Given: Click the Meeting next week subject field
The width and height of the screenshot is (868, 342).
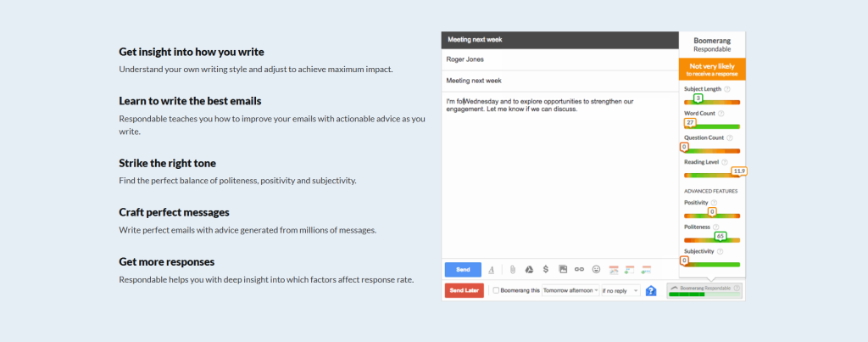Looking at the screenshot, I should 559,81.
